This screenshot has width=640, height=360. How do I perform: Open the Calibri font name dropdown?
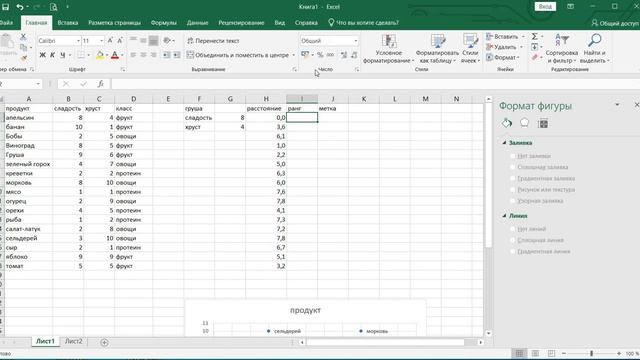click(78, 41)
